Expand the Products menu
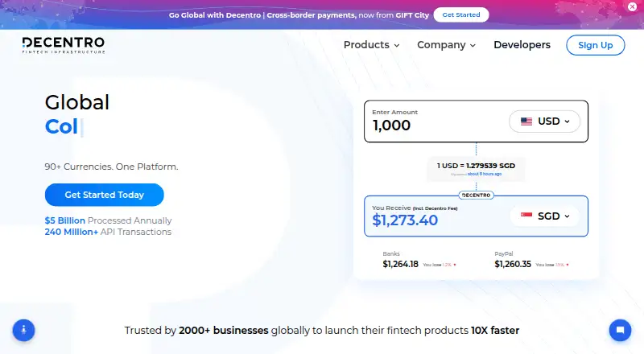 pos(371,45)
